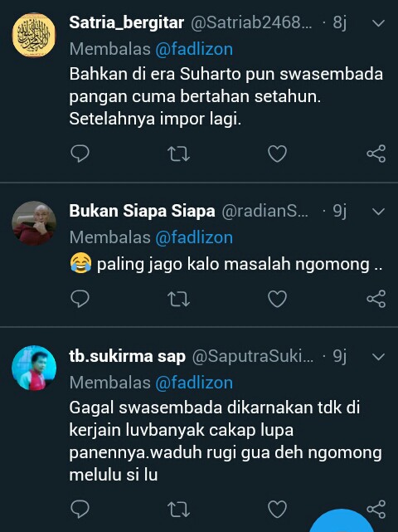398x532 pixels.
Task: View Bukan Siapa Siapa's profile picture
Action: pyautogui.click(x=33, y=223)
